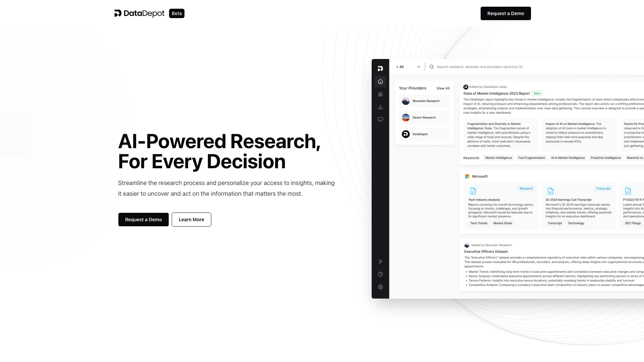Click the settings gear icon in sidebar
Screen dimensions: 644x362
[380, 287]
